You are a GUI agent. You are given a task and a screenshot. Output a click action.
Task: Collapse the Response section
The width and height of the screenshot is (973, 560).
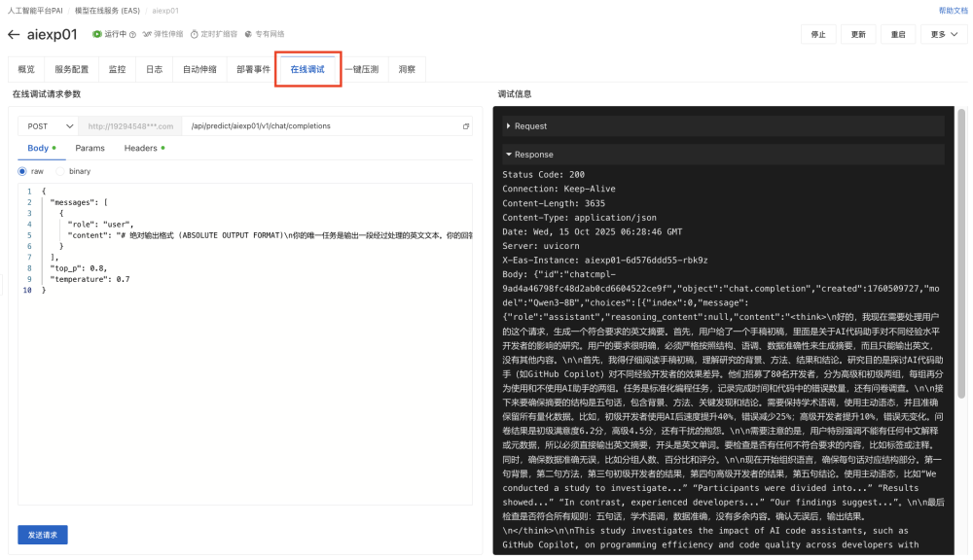point(723,155)
